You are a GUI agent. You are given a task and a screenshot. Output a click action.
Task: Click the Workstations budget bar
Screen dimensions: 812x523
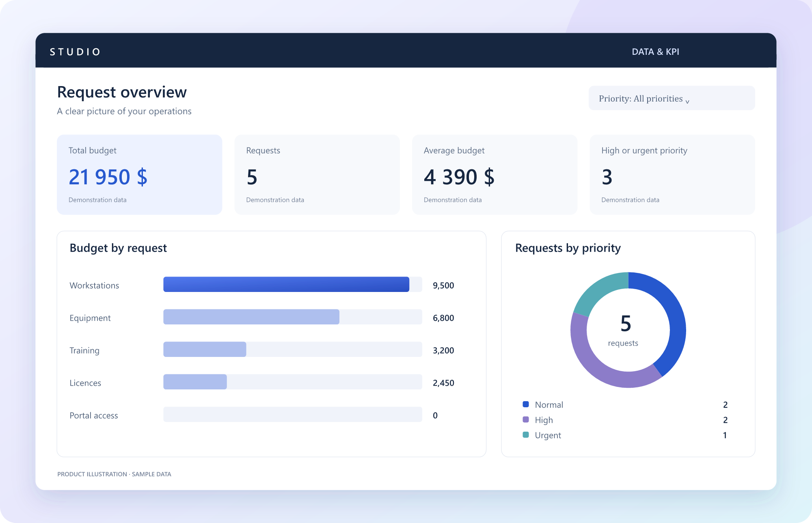point(286,284)
